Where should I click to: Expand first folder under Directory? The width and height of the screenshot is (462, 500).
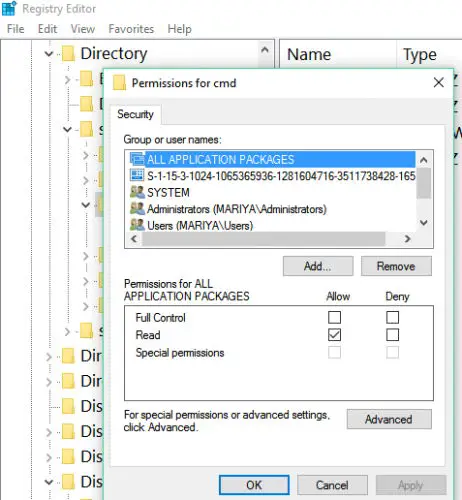(68, 80)
